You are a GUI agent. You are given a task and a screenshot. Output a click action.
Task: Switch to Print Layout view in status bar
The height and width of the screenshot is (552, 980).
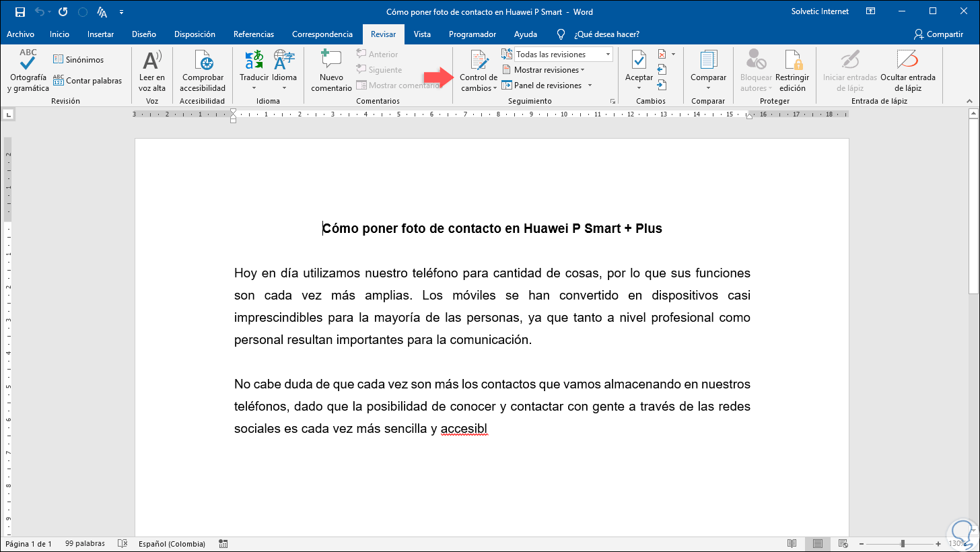tap(817, 544)
